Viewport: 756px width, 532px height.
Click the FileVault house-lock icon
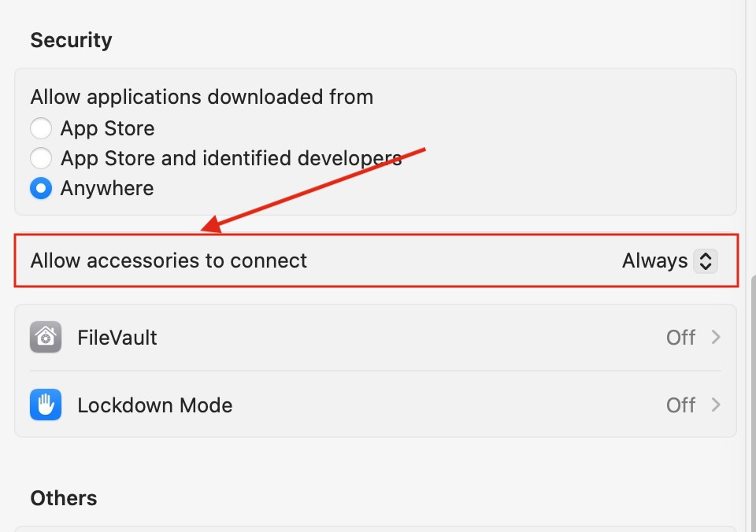click(x=46, y=338)
